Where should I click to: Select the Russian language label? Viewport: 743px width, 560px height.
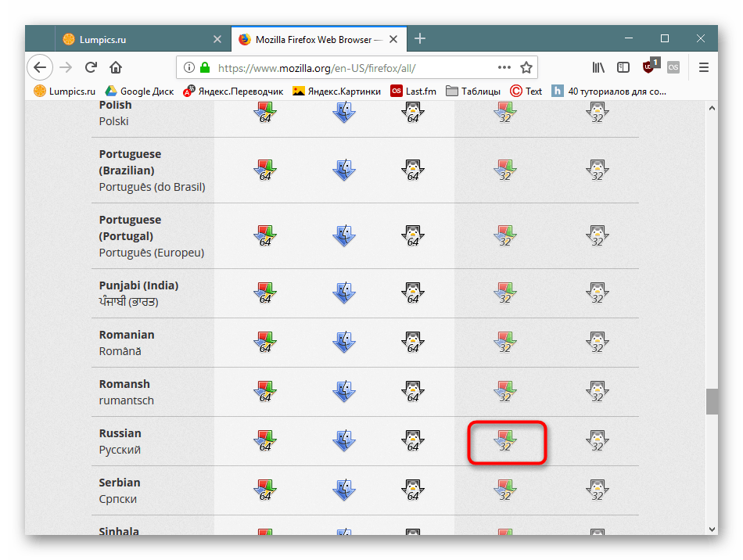pyautogui.click(x=120, y=433)
